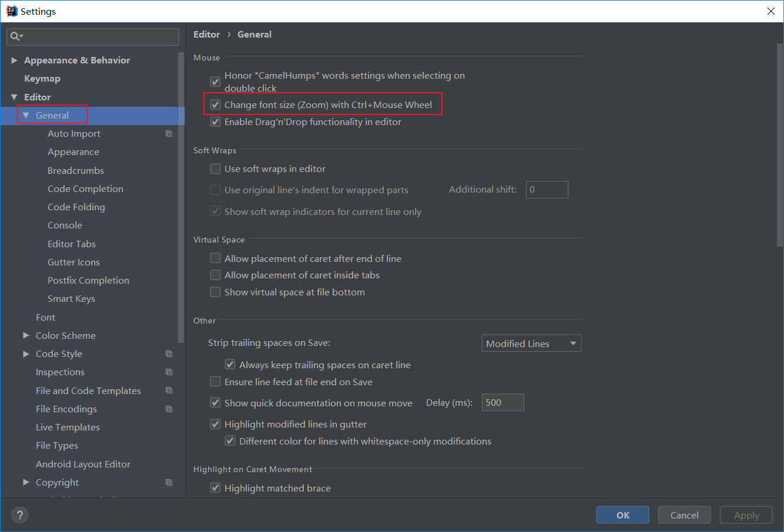This screenshot has height=532, width=784.
Task: Expand Appearance & Behavior tree node
Action: tap(14, 60)
